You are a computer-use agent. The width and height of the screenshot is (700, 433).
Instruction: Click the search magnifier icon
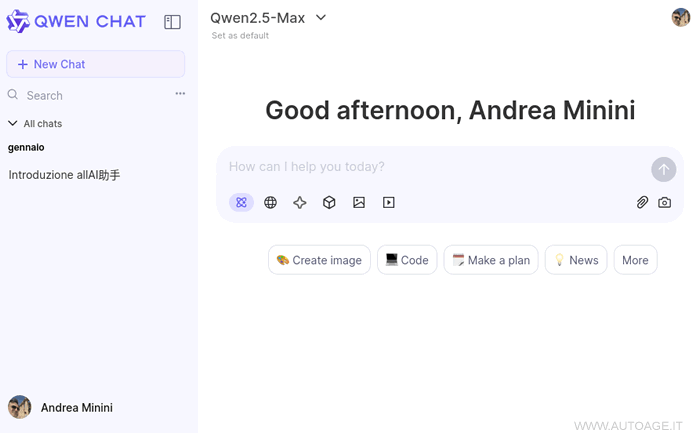pos(13,95)
